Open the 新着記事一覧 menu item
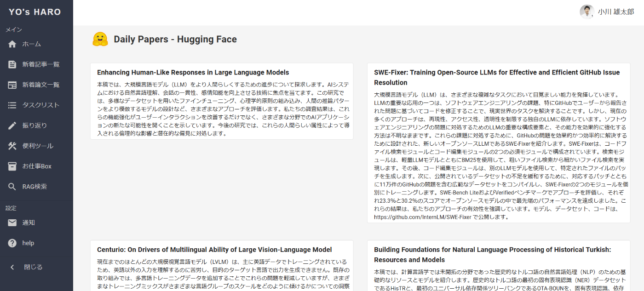The height and width of the screenshot is (291, 644). [x=41, y=64]
